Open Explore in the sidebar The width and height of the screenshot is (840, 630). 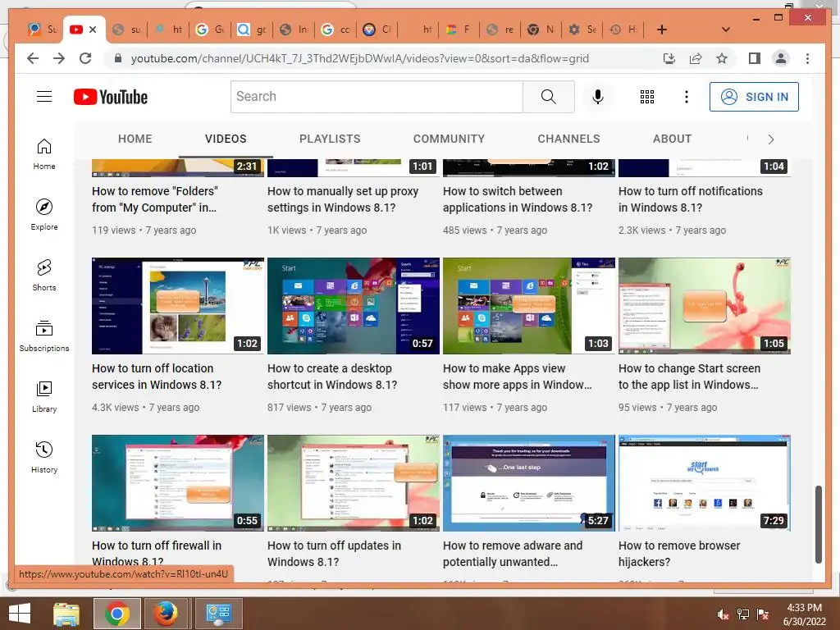[x=44, y=215]
